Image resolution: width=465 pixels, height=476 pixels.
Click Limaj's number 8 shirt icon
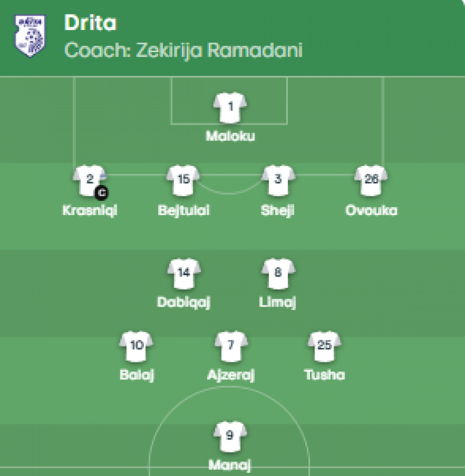click(278, 274)
